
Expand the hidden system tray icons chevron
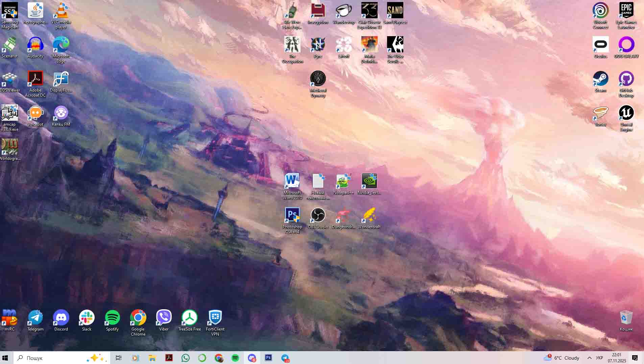coord(589,358)
